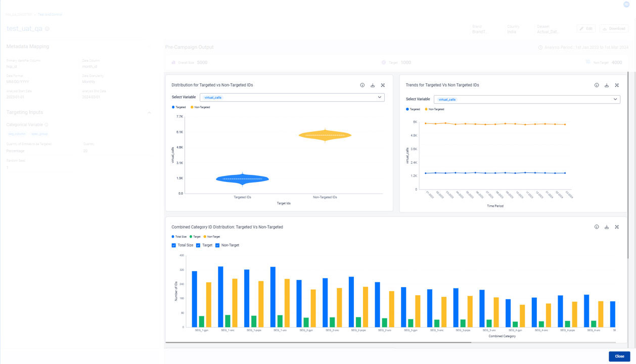The image size is (636, 364).
Task: Click the Close button
Action: tap(619, 356)
